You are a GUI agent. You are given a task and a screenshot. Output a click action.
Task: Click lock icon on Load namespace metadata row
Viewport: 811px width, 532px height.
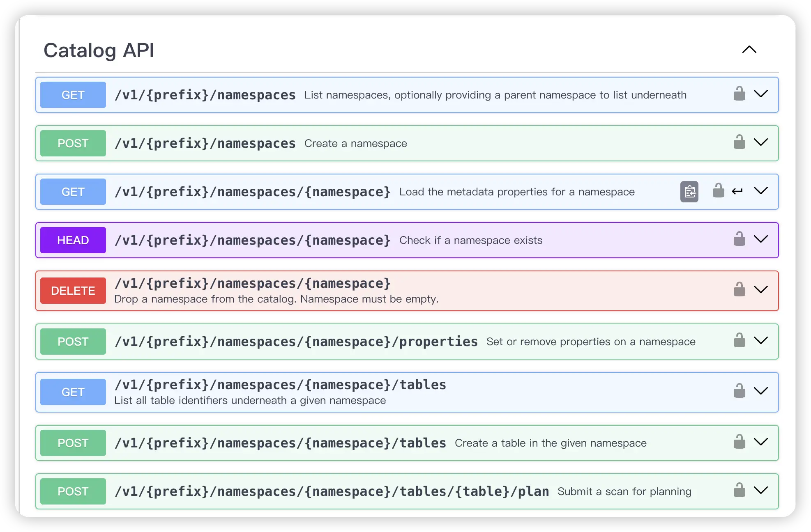click(x=718, y=191)
